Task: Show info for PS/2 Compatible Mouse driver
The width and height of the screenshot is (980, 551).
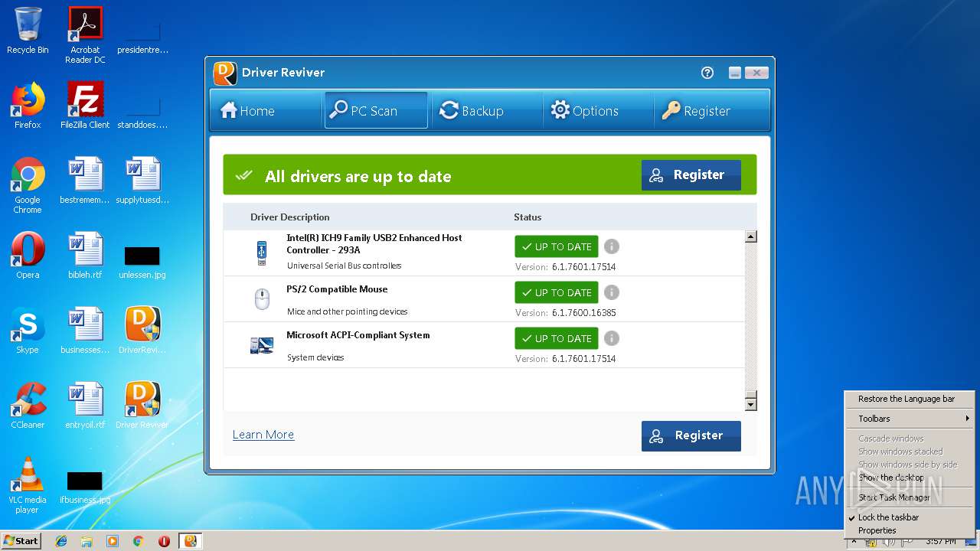Action: point(612,292)
